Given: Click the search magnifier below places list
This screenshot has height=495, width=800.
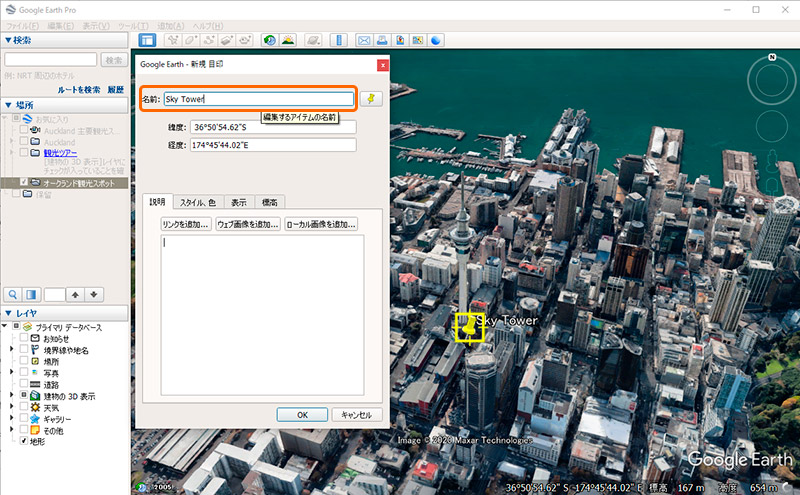Looking at the screenshot, I should (14, 294).
